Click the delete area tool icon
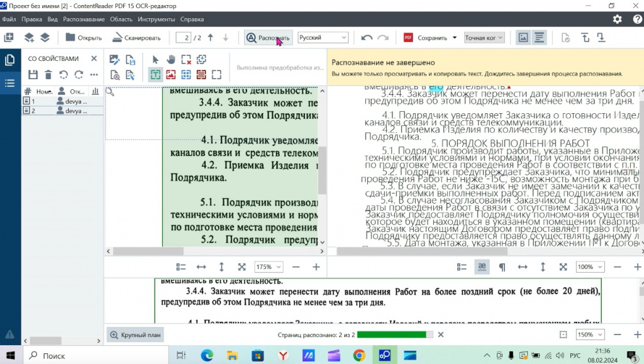The width and height of the screenshot is (644, 364). coord(186,60)
